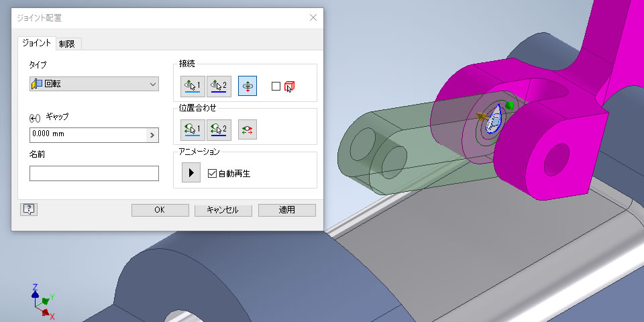Screen dimensions: 644x322
Task: Switch to the 制限 tab
Action: pos(67,44)
